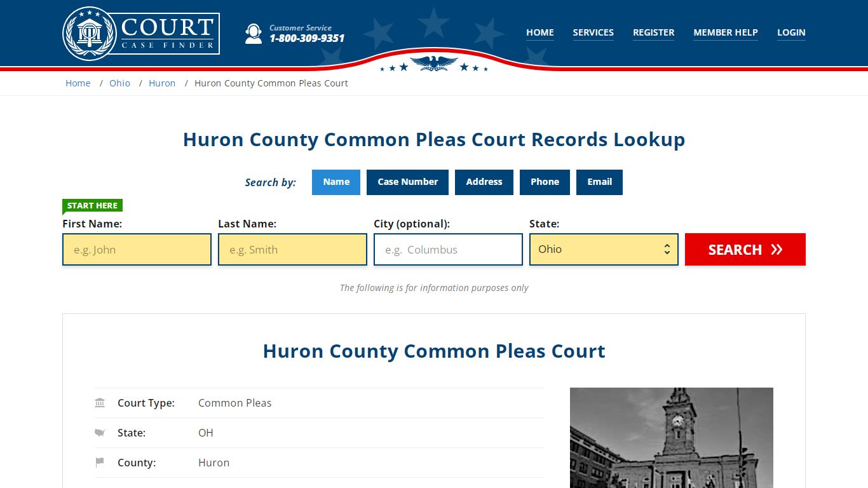Select the County flag icon
This screenshot has height=488, width=868.
tap(100, 463)
